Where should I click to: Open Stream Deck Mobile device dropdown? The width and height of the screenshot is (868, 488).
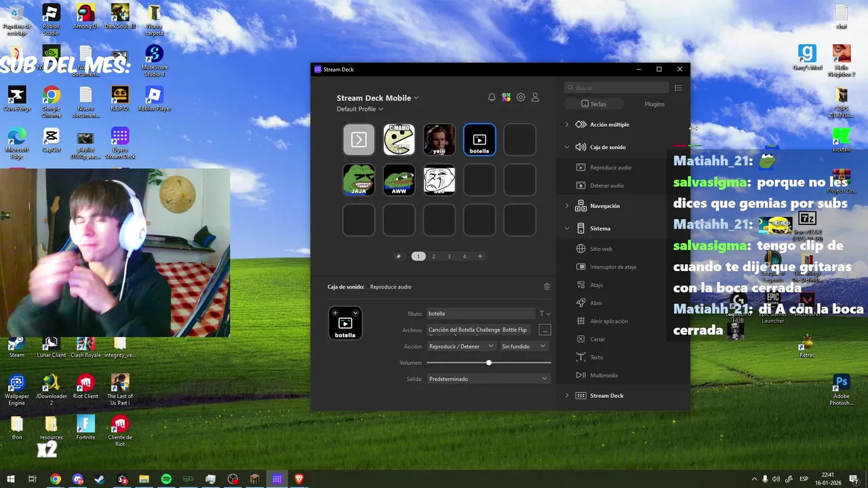click(x=378, y=98)
